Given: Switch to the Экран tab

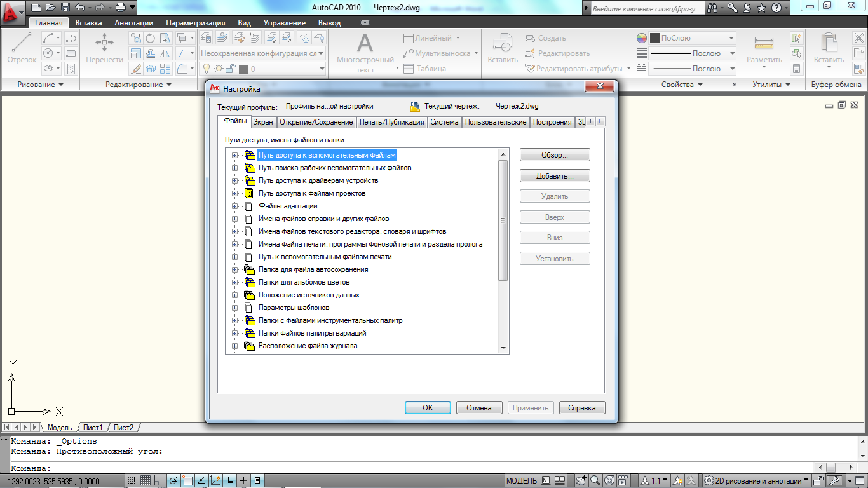Looking at the screenshot, I should click(x=263, y=122).
